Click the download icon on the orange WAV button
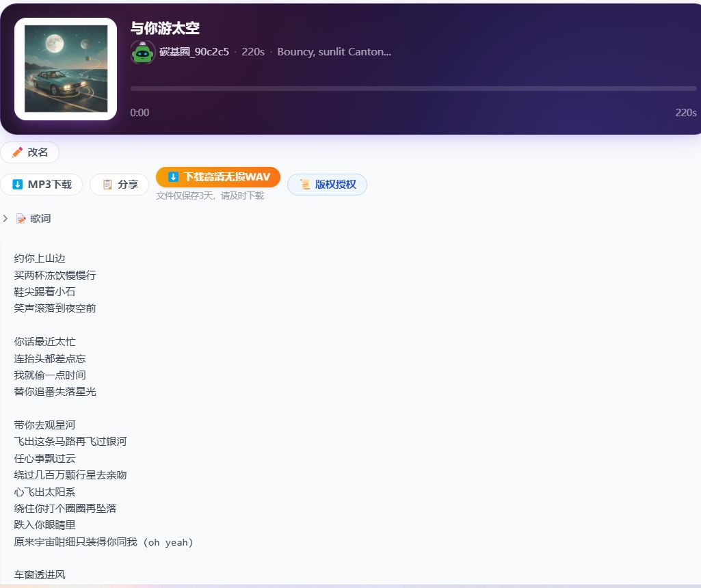701x588 pixels. pyautogui.click(x=173, y=177)
